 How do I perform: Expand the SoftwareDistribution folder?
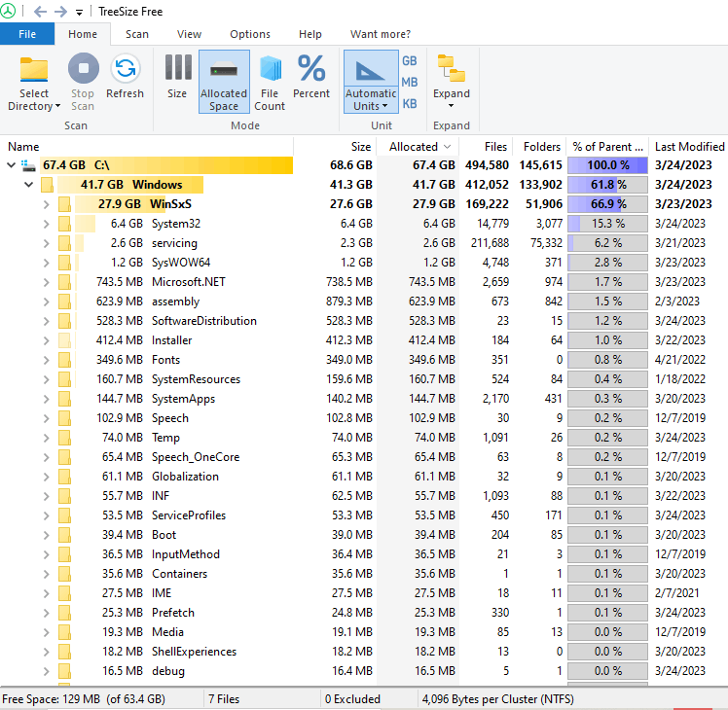46,321
